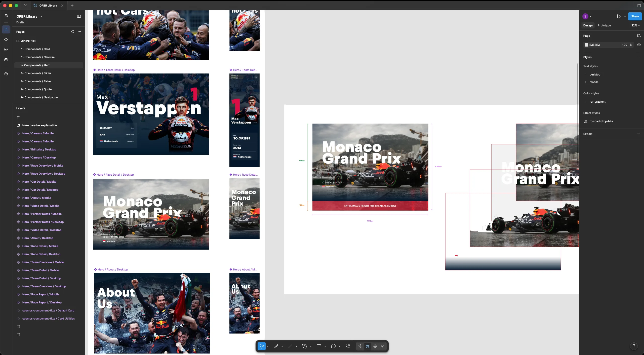This screenshot has width=644, height=355.
Task: Add a new style with the Styles plus icon
Action: tap(639, 57)
